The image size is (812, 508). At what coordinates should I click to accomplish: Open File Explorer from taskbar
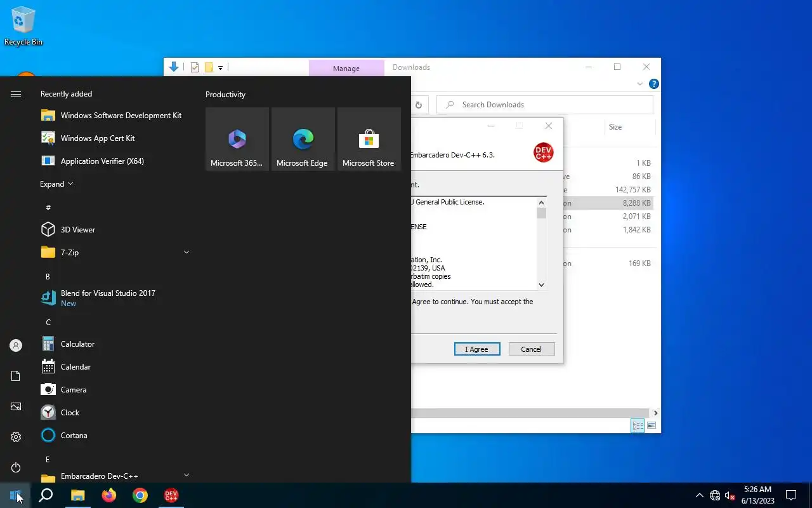77,495
